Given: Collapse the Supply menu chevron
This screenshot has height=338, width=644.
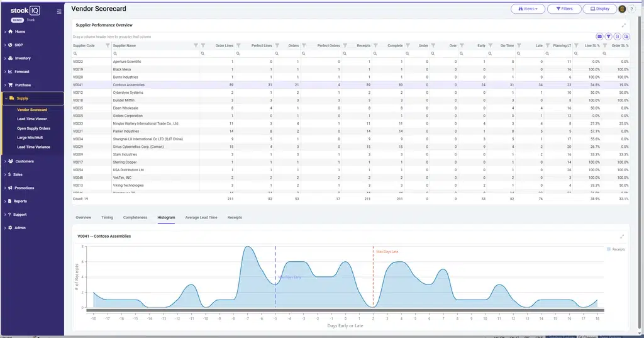Looking at the screenshot, I should tap(6, 98).
